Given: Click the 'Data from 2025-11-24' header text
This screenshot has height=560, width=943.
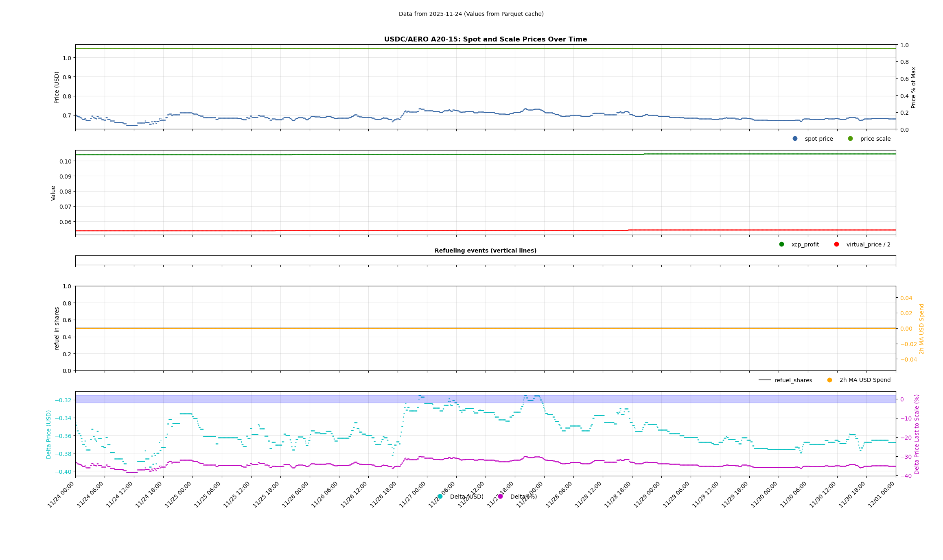Looking at the screenshot, I should coord(471,14).
